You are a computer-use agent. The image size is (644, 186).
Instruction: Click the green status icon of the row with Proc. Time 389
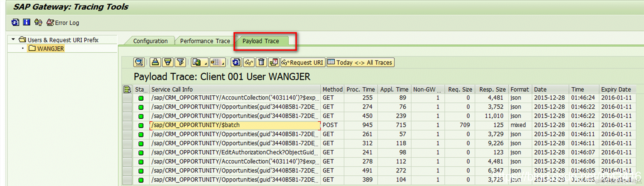tap(141, 180)
